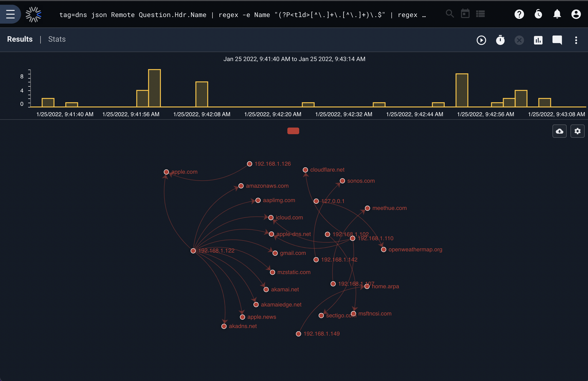Screen dimensions: 588x381
Task: Click the 1/25/2022, 9:42:20 AM axis label
Action: (x=273, y=114)
